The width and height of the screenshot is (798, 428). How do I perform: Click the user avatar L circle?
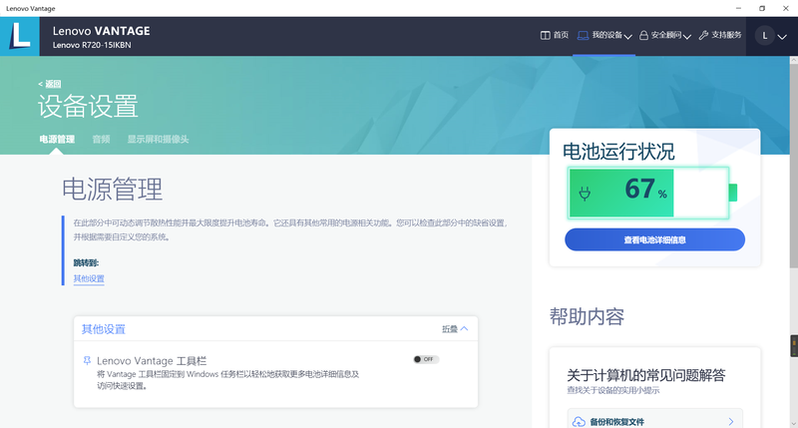(765, 35)
